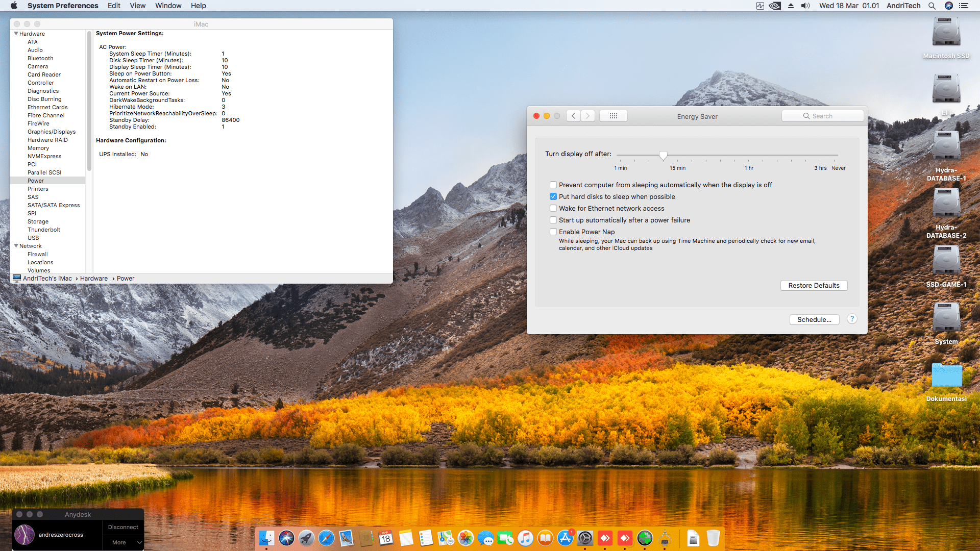Screen dimensions: 980x551
Task: Open Spotlight search in menu bar
Action: (x=932, y=6)
